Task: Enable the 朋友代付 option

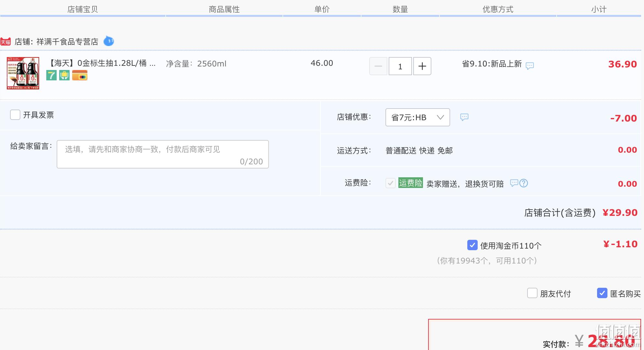Action: 532,293
